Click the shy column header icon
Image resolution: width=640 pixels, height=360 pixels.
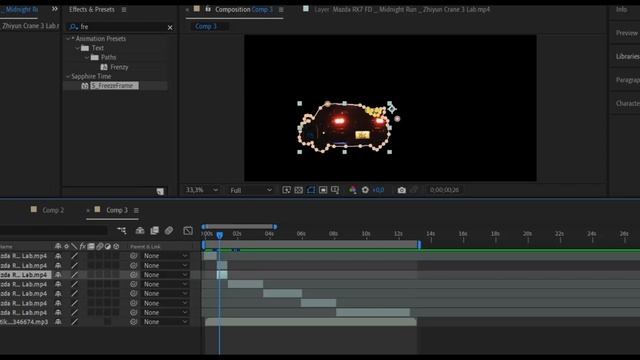[58, 246]
